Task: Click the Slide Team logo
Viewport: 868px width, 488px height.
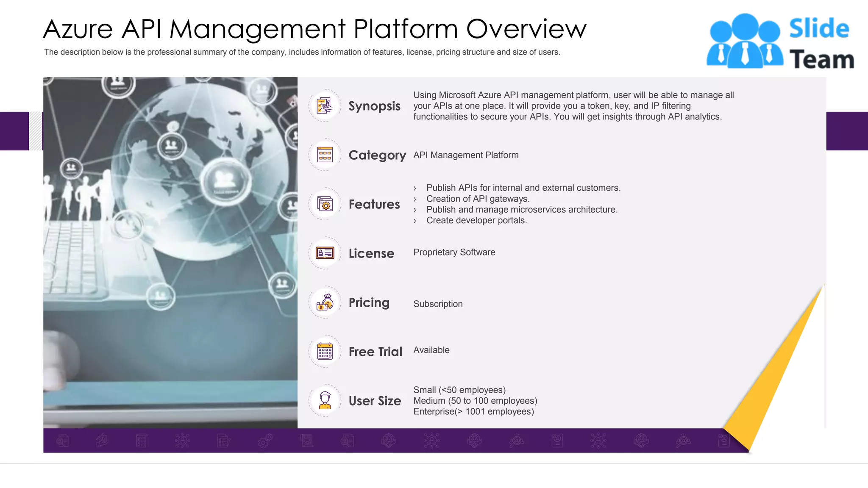Action: (780, 42)
